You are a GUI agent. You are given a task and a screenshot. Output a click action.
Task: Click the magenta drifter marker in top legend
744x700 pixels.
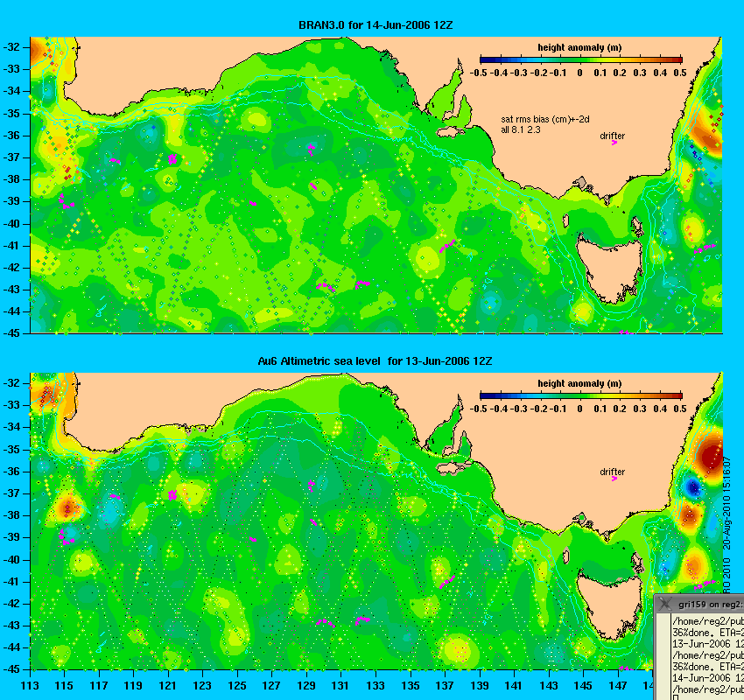614,143
